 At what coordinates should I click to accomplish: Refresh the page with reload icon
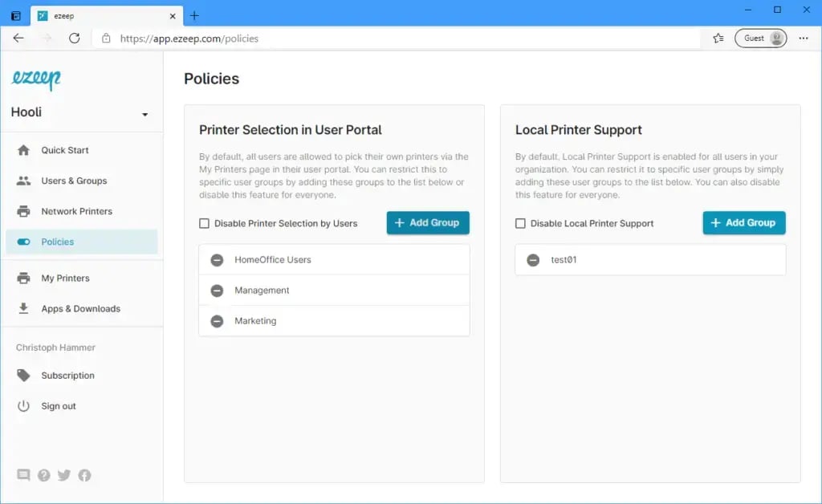click(x=75, y=38)
